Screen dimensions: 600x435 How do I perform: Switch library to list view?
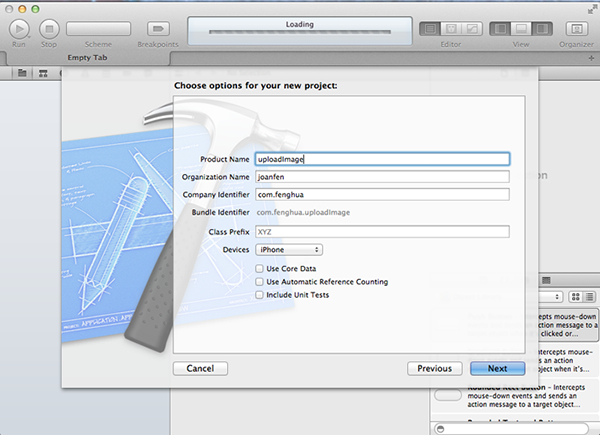click(590, 297)
